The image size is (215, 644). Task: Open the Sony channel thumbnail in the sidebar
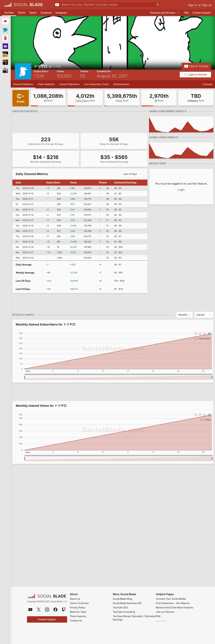coord(5,54)
